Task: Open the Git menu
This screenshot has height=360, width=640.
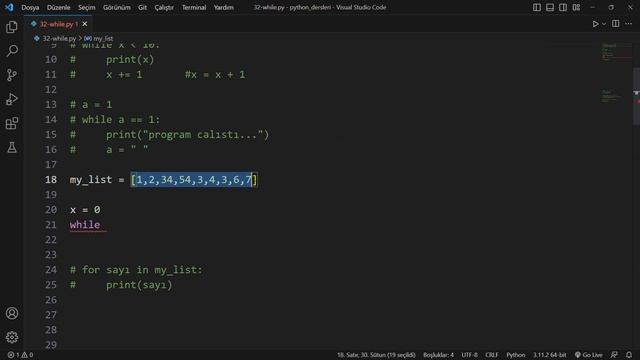Action: 142,7
